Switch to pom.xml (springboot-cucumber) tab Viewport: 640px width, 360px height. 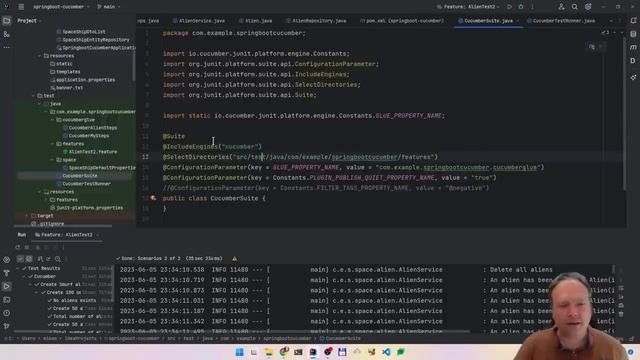(402, 21)
